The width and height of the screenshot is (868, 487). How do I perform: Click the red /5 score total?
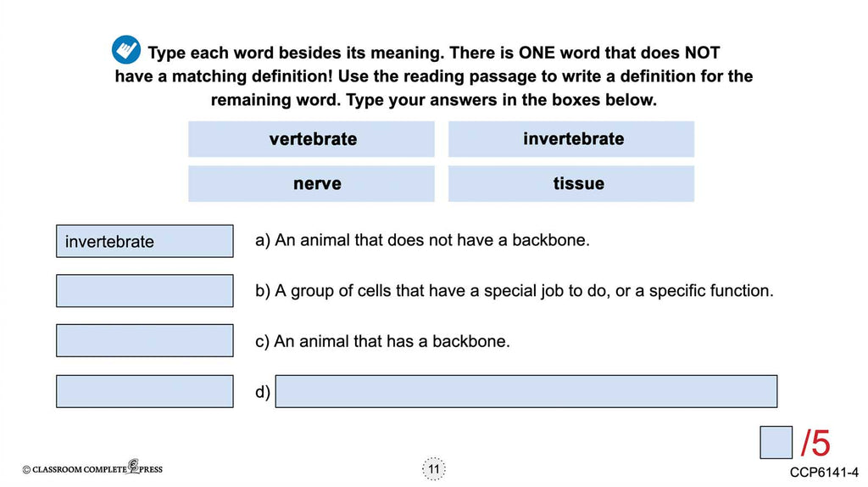pos(815,443)
